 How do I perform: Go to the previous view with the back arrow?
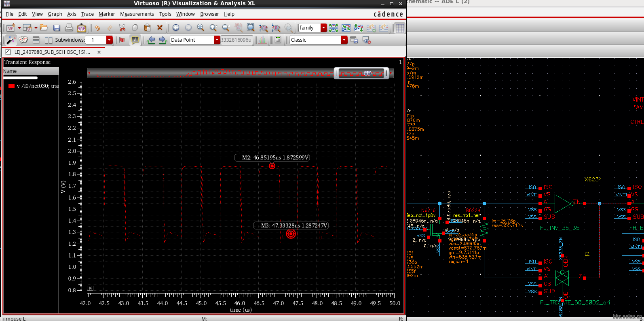pos(176,28)
